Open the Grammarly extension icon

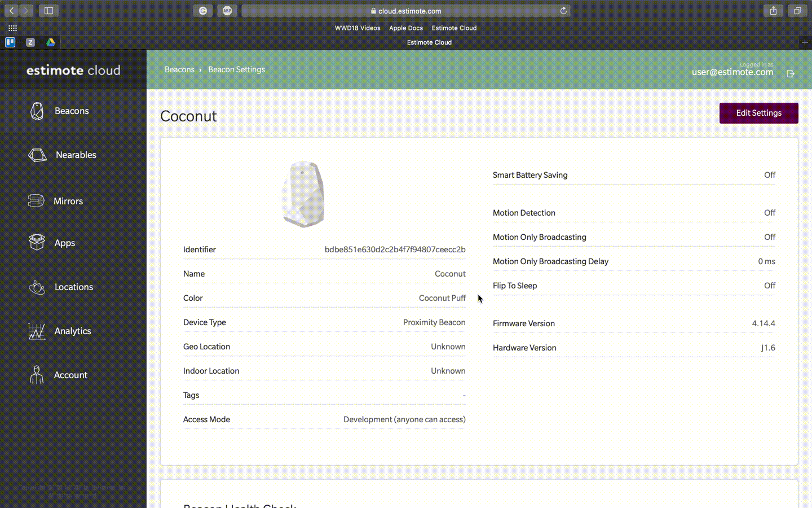(203, 11)
